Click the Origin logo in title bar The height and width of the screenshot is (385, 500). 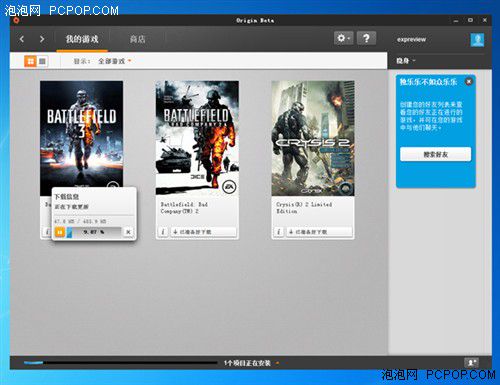16,20
